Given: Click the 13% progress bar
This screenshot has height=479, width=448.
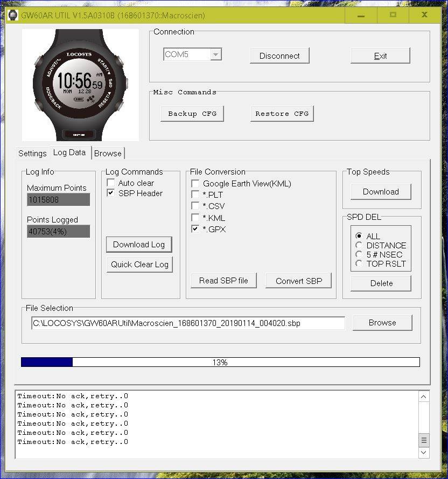Looking at the screenshot, I should pos(220,363).
